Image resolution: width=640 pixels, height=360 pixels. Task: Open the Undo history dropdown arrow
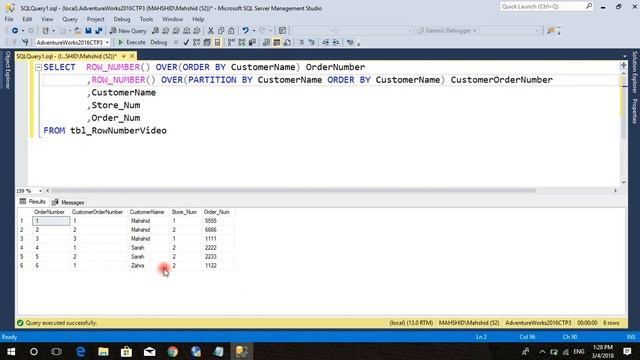pyautogui.click(x=253, y=31)
